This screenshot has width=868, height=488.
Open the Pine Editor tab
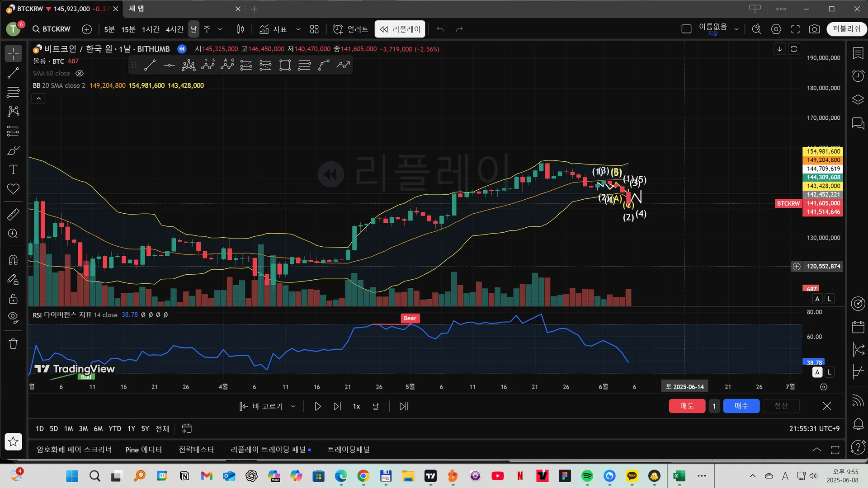143,450
